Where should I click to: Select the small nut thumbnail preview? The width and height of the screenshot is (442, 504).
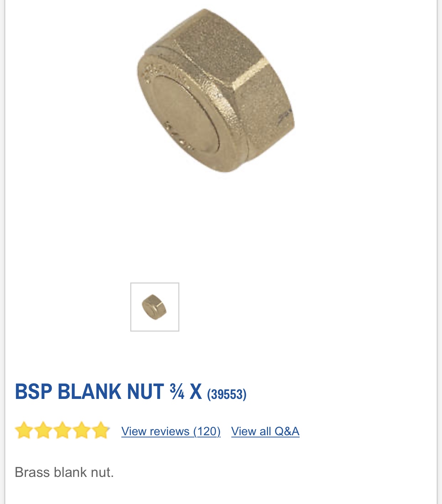[x=155, y=307]
